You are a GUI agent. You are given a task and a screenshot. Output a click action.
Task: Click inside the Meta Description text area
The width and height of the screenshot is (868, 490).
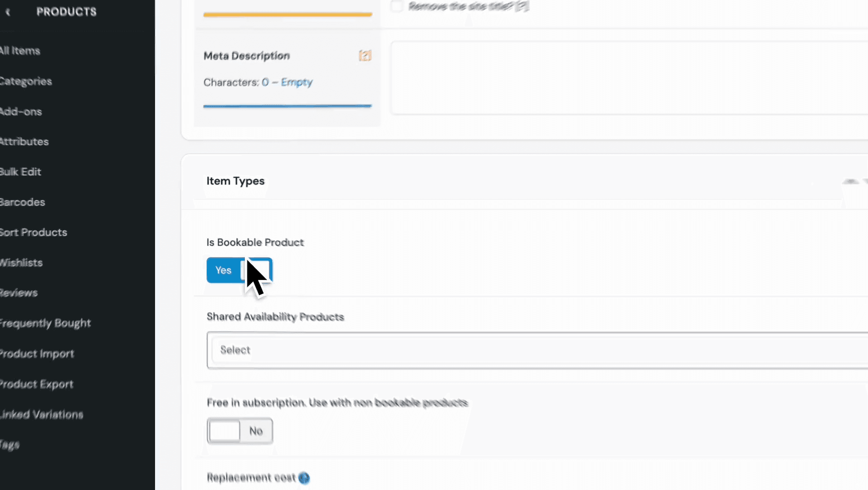(629, 78)
